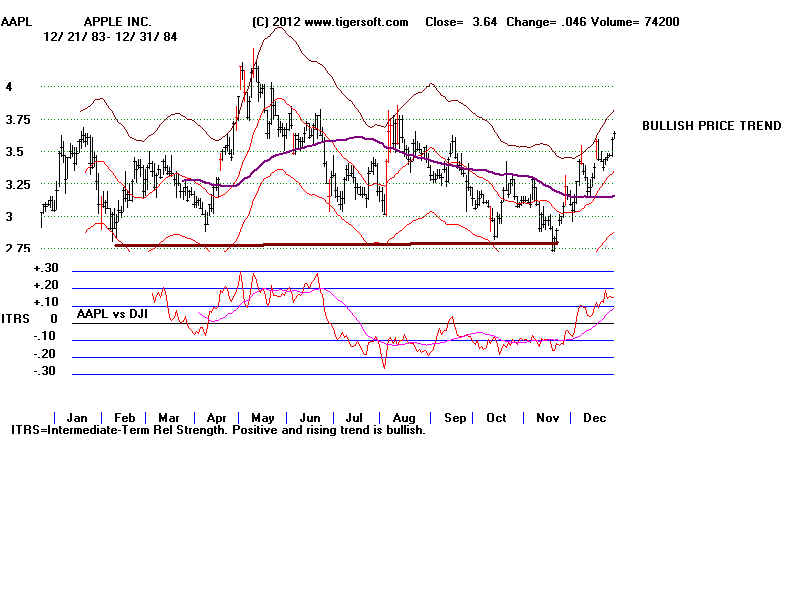Click the +.30 ITRS scale label
Viewport: 800px width, 600px height.
(45, 268)
